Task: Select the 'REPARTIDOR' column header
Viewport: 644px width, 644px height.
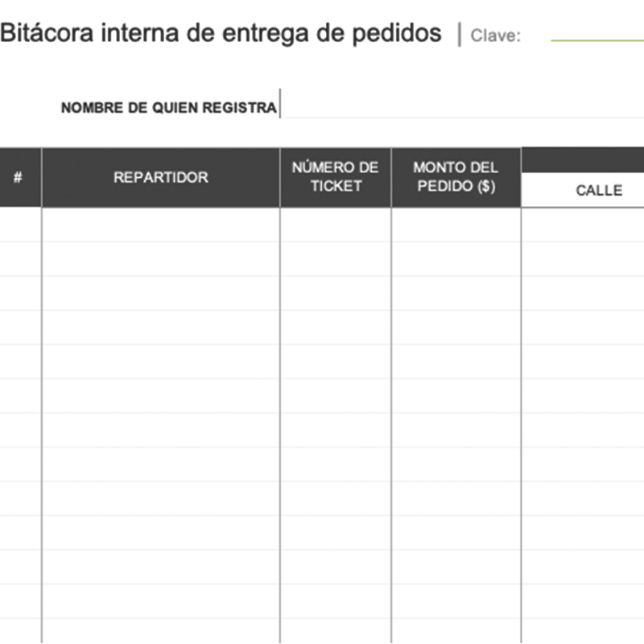Action: click(160, 178)
